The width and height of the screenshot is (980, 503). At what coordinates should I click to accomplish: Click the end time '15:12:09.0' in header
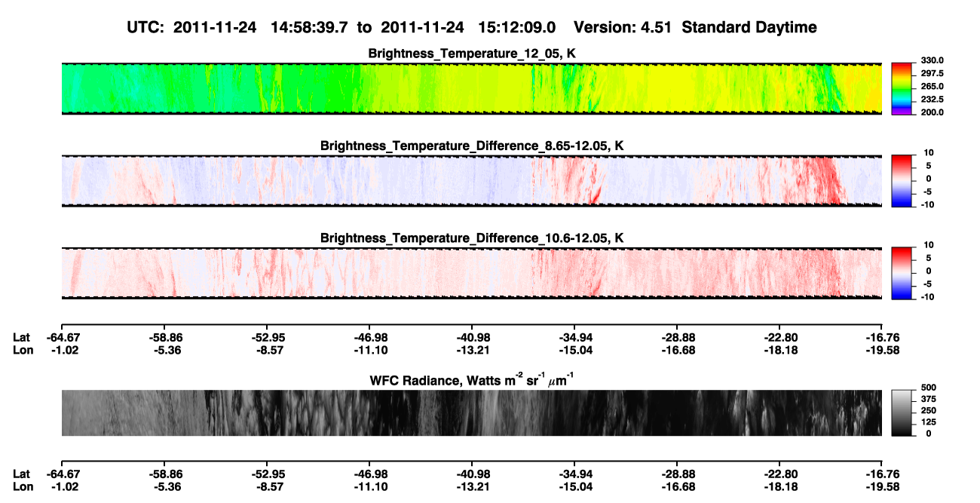tap(517, 28)
